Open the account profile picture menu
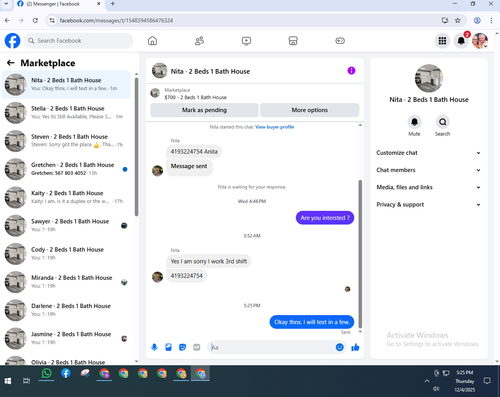Viewport: 500px width, 397px height. point(480,41)
